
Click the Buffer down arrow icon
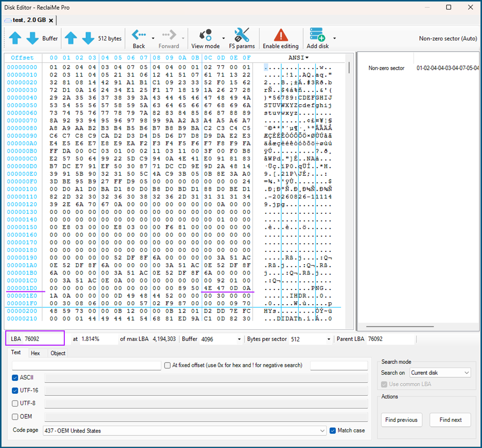pos(32,38)
